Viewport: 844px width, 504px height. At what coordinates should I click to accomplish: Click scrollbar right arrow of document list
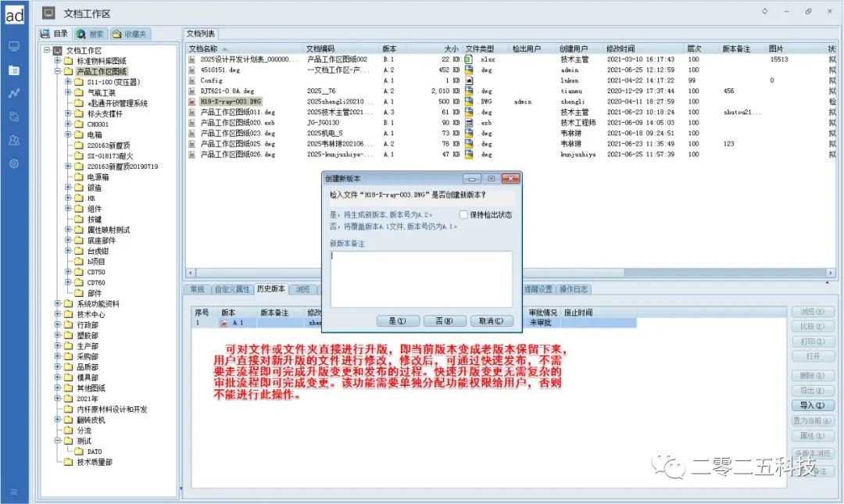(831, 273)
